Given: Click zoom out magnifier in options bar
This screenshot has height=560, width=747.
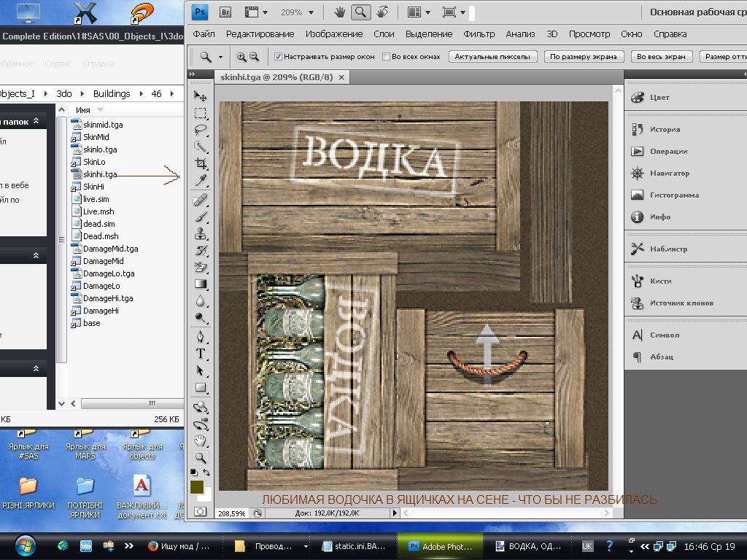Looking at the screenshot, I should tap(255, 57).
